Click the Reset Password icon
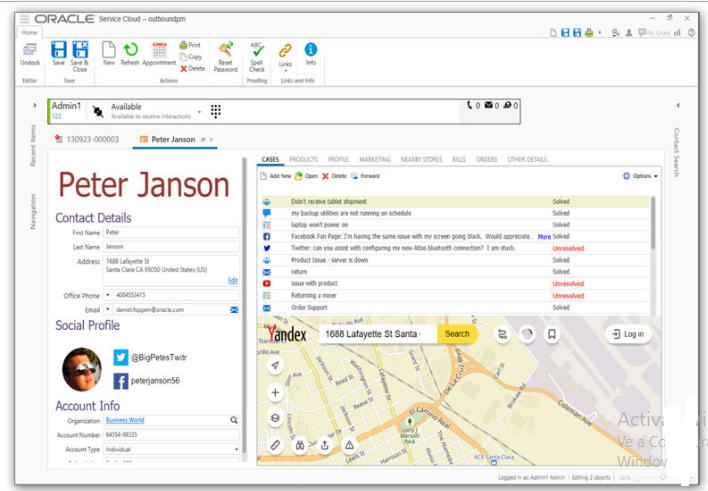 pos(226,50)
